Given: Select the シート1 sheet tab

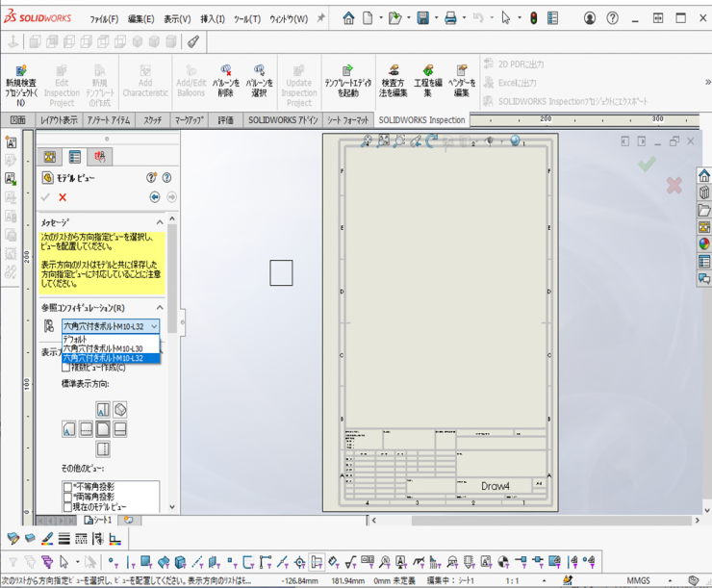Looking at the screenshot, I should [x=99, y=520].
